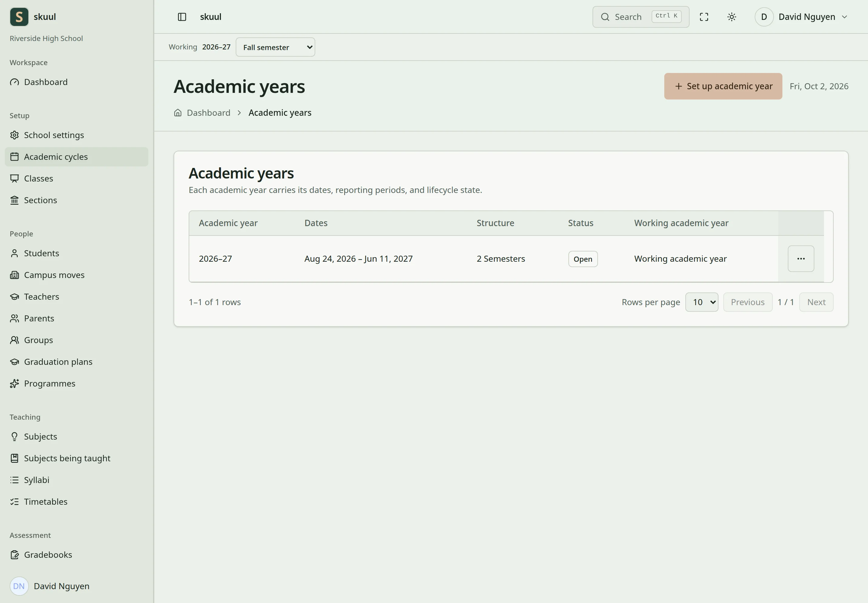Click the Campus moves building icon
Screen dimensions: 868x603
(x=14, y=275)
